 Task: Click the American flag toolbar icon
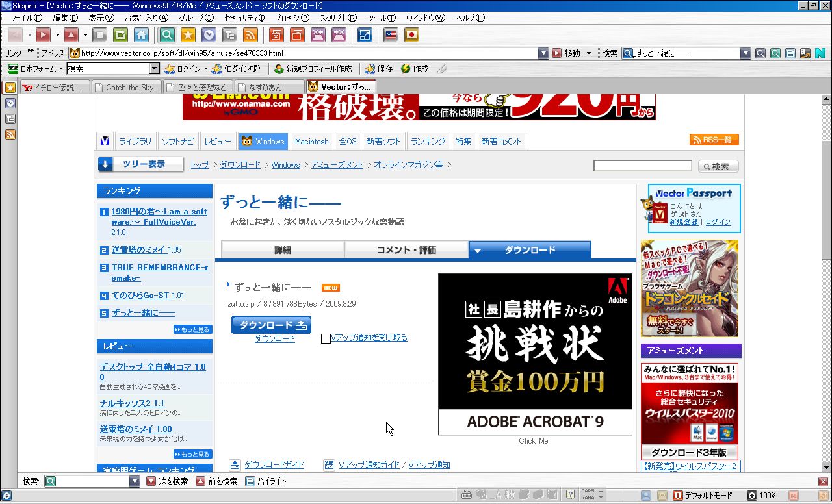[391, 35]
